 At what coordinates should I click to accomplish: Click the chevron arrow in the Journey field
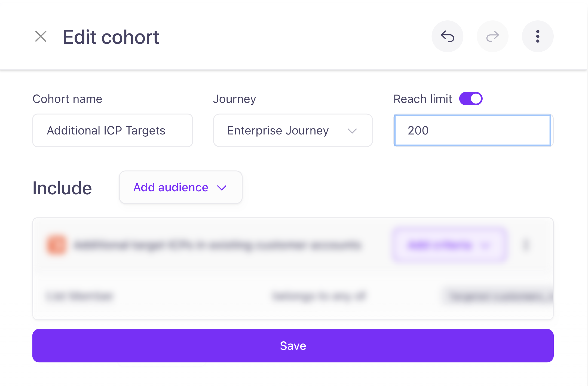click(x=352, y=131)
